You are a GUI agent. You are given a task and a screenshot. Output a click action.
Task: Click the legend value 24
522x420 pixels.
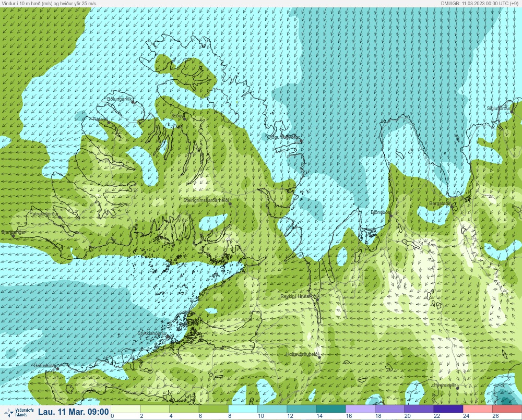[466, 416]
